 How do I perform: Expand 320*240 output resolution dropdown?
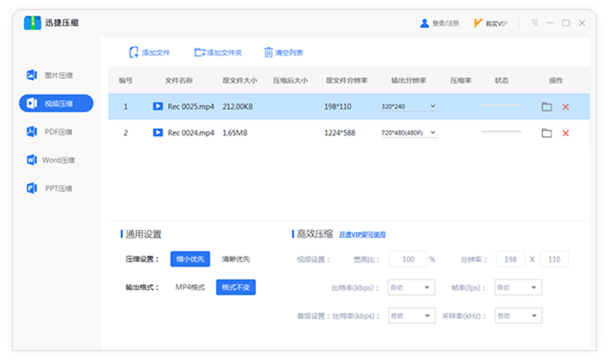tap(409, 106)
